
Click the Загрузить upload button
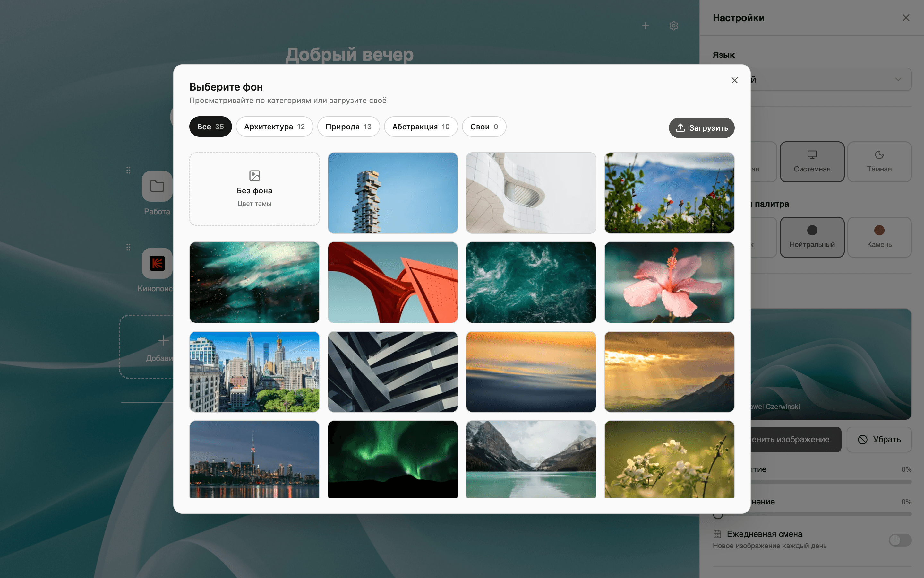tap(701, 128)
